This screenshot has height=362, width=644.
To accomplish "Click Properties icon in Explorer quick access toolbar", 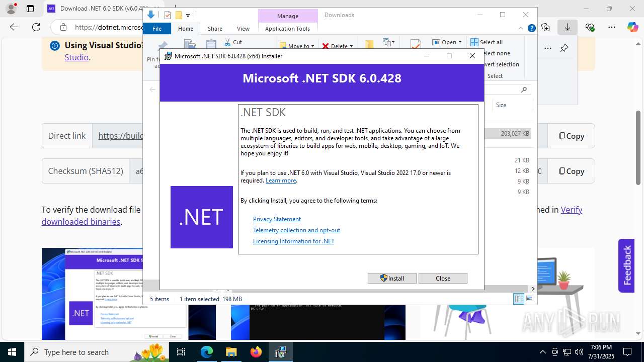I will [x=168, y=15].
